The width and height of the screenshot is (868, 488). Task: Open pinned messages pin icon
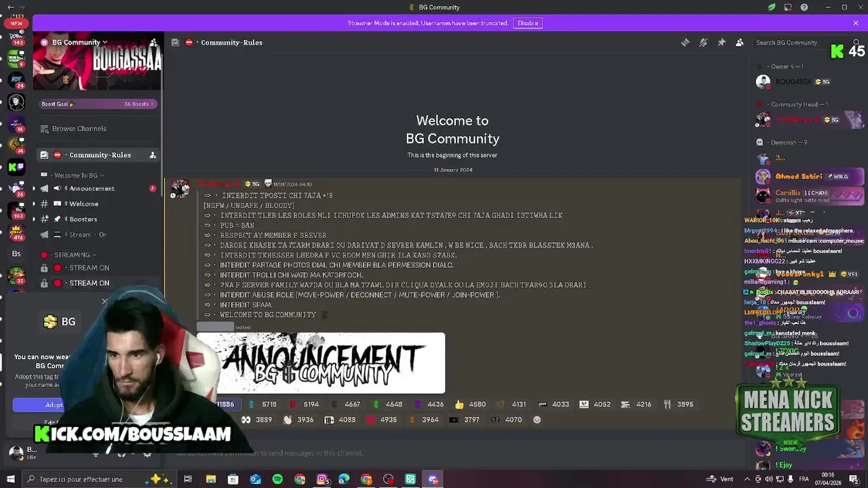point(722,42)
